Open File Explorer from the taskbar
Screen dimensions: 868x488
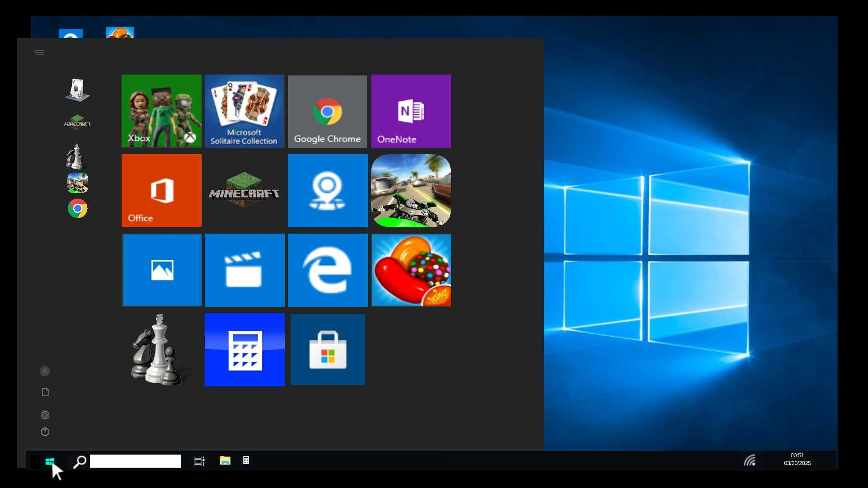[225, 461]
